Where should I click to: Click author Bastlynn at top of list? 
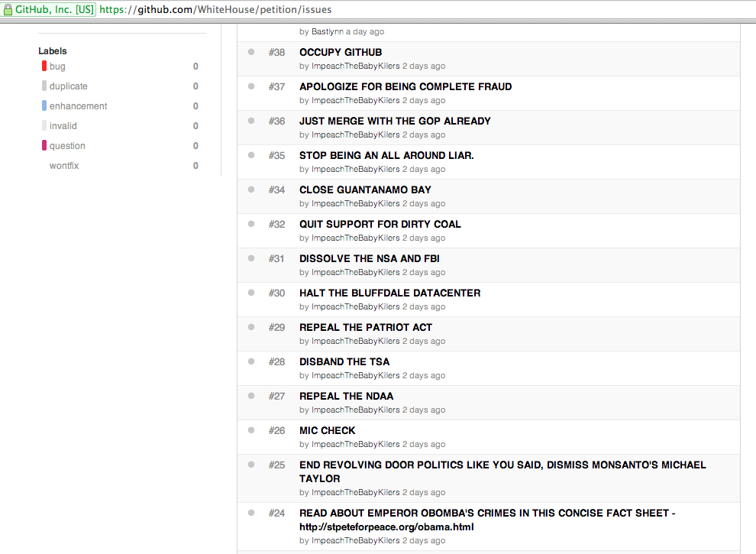point(328,32)
